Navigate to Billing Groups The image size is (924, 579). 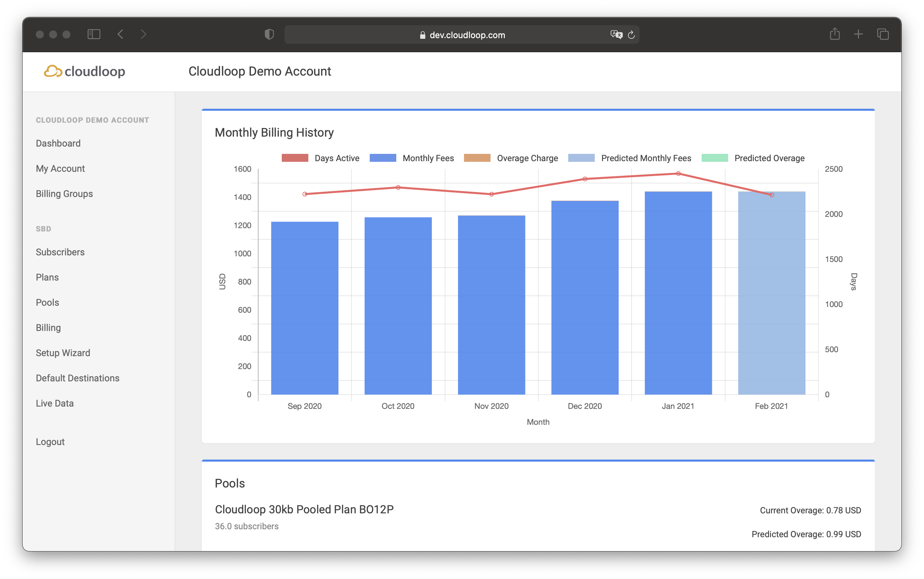pos(64,194)
